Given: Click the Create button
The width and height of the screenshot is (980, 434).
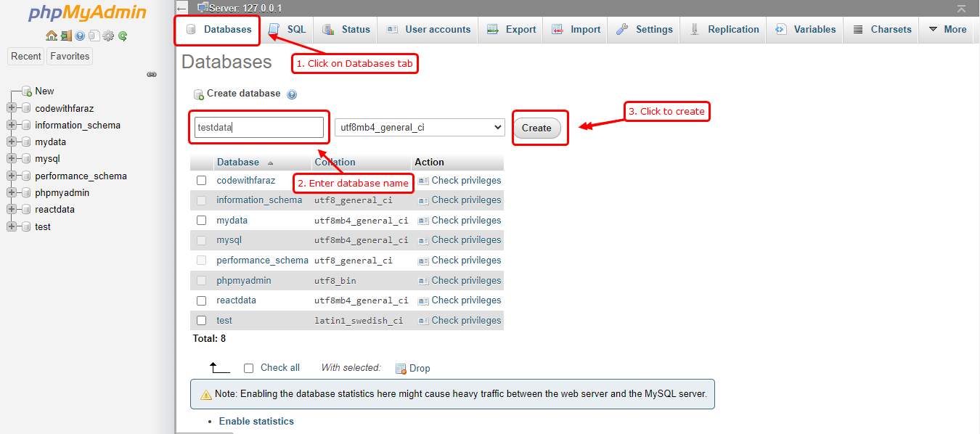Looking at the screenshot, I should (536, 128).
